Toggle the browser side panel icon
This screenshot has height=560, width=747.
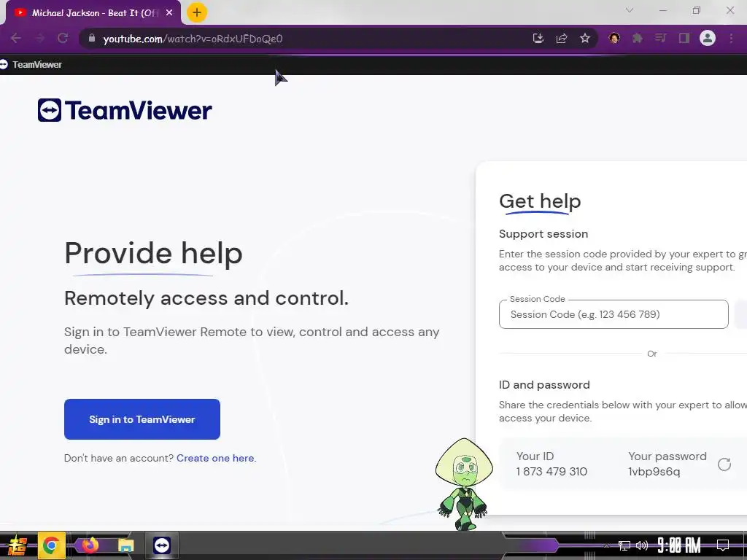[x=684, y=38]
